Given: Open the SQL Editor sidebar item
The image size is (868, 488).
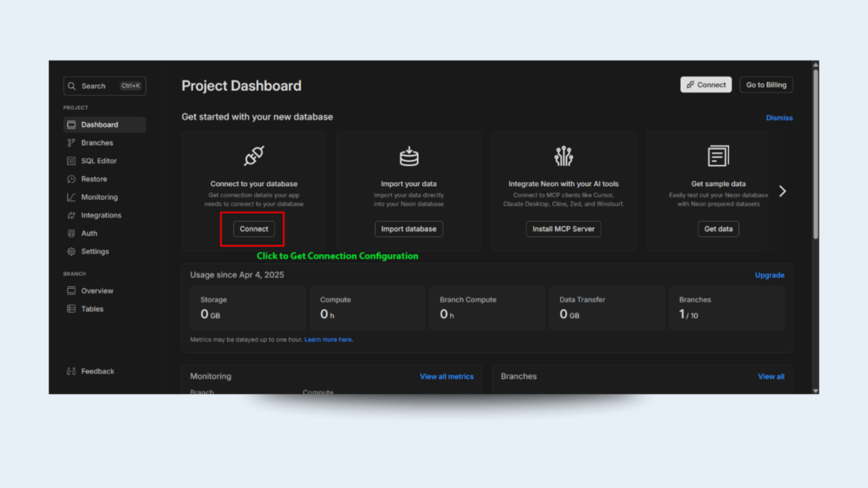Looking at the screenshot, I should coord(98,161).
